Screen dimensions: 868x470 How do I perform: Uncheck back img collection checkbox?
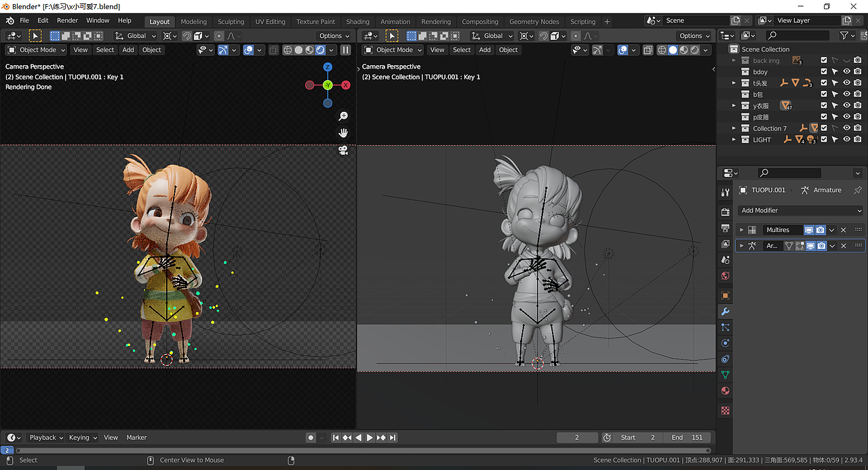point(824,60)
